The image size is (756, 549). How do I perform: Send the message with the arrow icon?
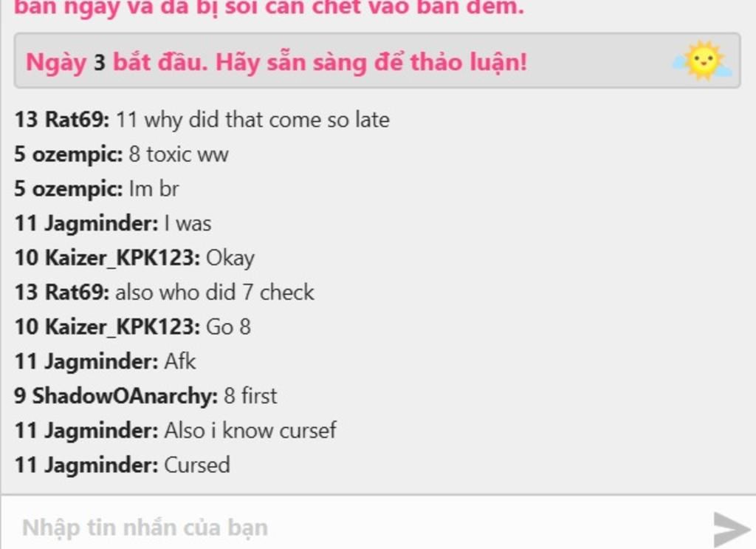[x=731, y=529]
